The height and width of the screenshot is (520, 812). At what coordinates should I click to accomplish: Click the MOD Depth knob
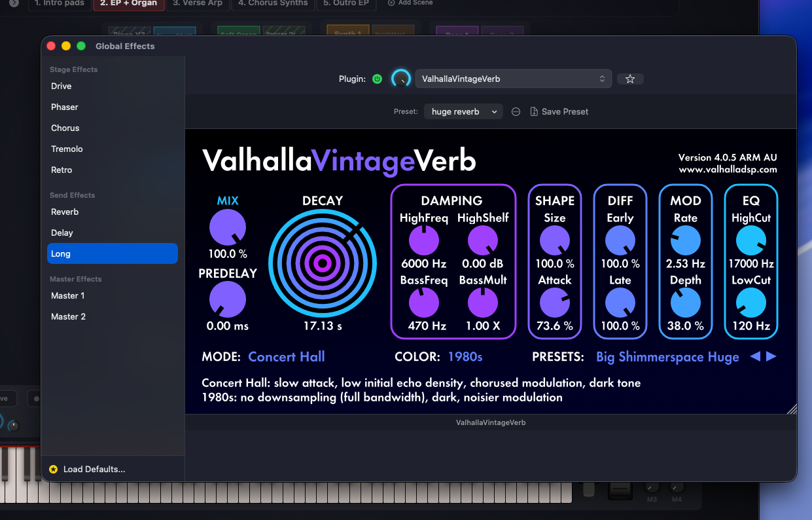[686, 303]
